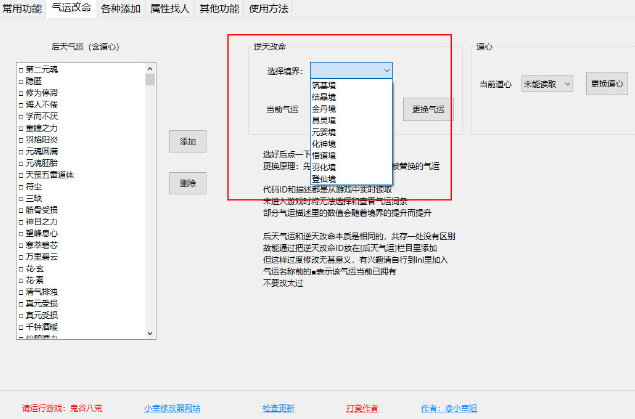The image size is (635, 419).
Task: Click the 选择境界 dropdown arrow
Action: (x=385, y=71)
